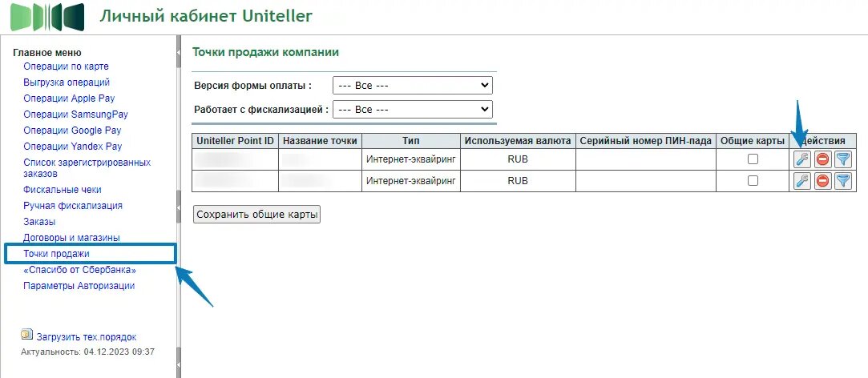Click Точки продажи компании heading
The image size is (868, 378).
pos(265,53)
